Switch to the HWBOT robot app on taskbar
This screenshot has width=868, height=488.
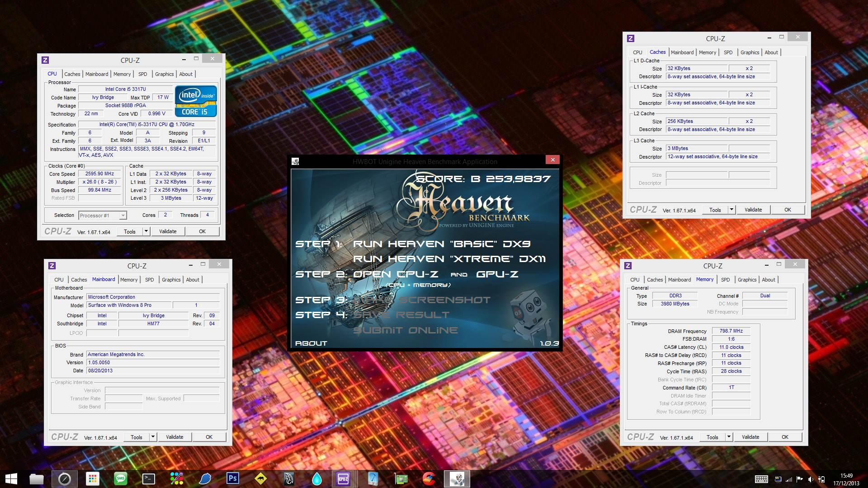tap(457, 479)
